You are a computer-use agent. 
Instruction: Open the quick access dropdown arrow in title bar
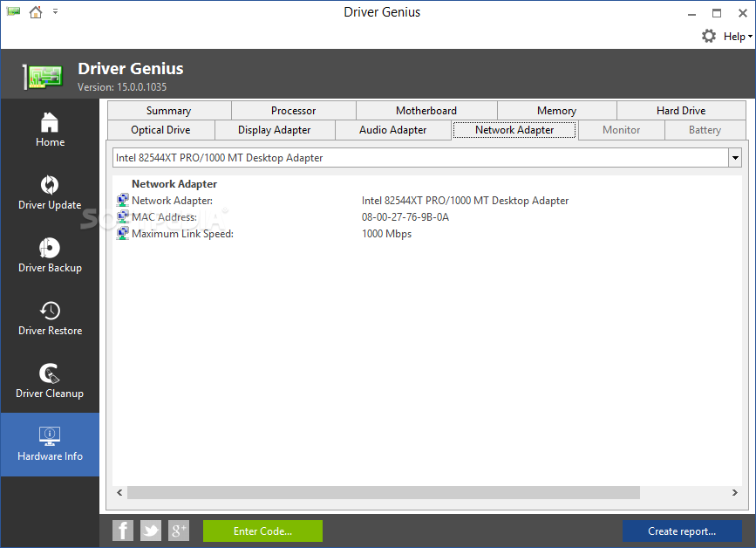coord(56,11)
